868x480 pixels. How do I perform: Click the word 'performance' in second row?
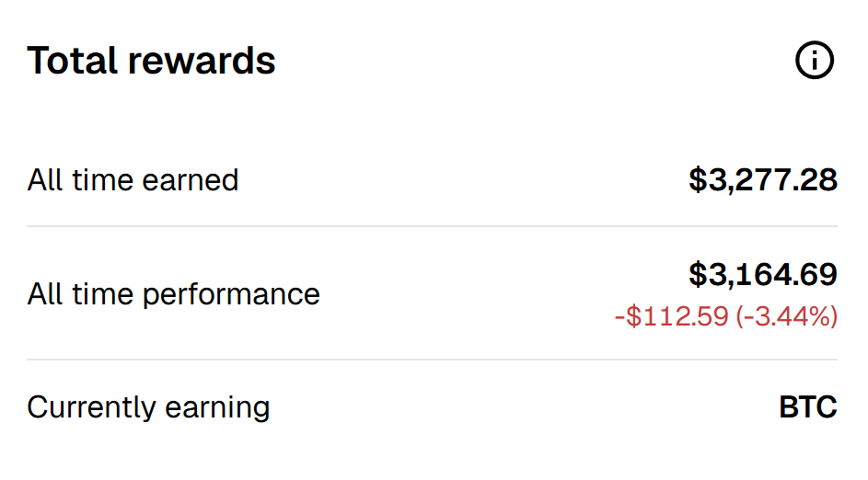231,295
